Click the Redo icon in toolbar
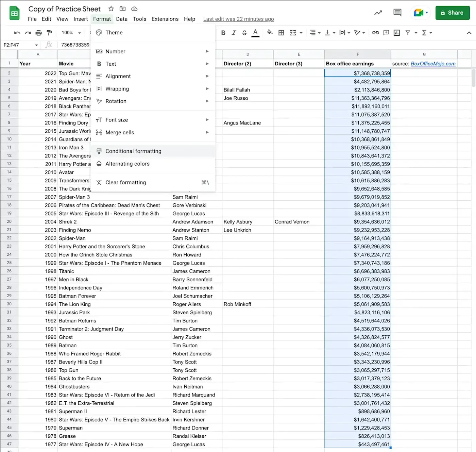The image size is (476, 452). click(x=28, y=33)
